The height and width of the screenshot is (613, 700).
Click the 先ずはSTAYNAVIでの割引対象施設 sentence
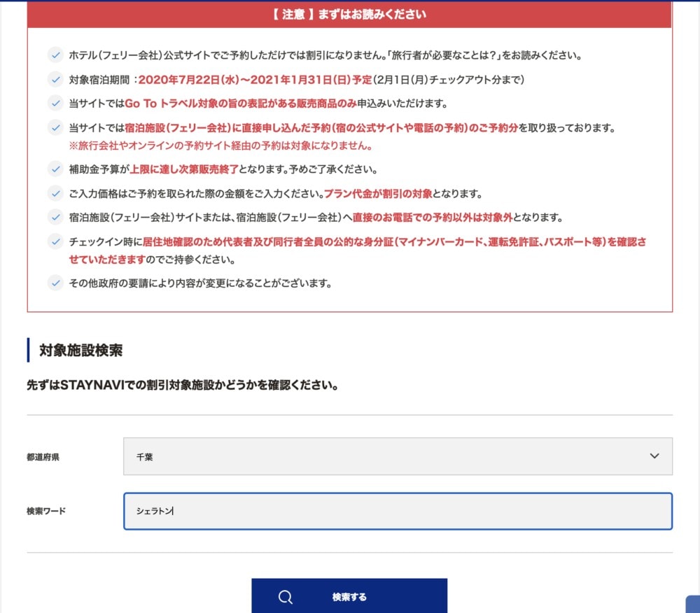(x=183, y=385)
